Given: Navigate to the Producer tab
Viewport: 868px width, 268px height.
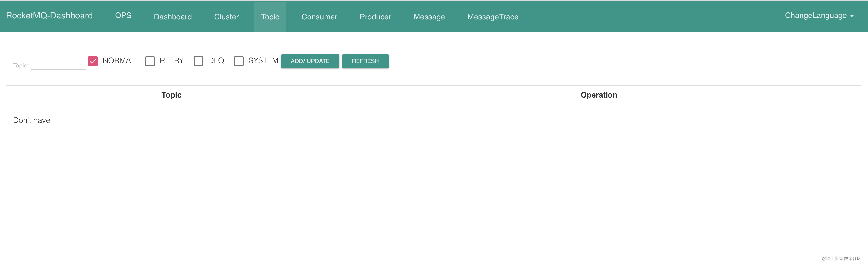Looking at the screenshot, I should pos(375,17).
